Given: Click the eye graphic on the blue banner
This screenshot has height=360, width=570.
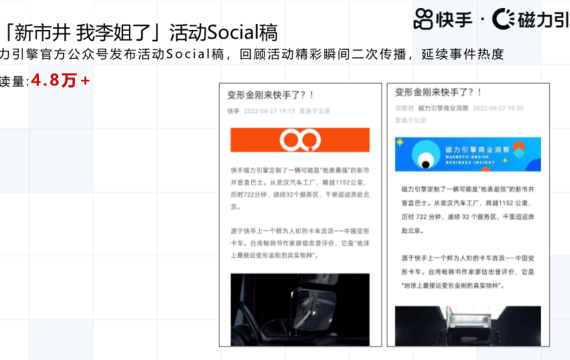Looking at the screenshot, I should tap(426, 156).
